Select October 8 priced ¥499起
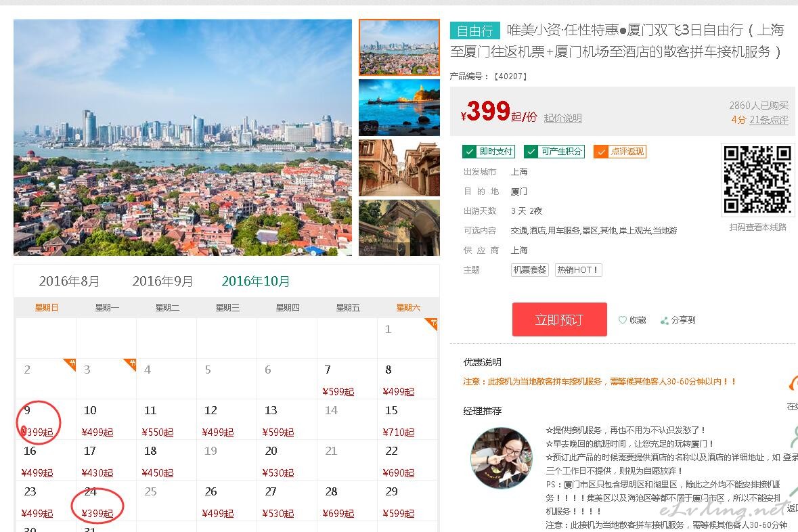The width and height of the screenshot is (798, 532). [407, 379]
